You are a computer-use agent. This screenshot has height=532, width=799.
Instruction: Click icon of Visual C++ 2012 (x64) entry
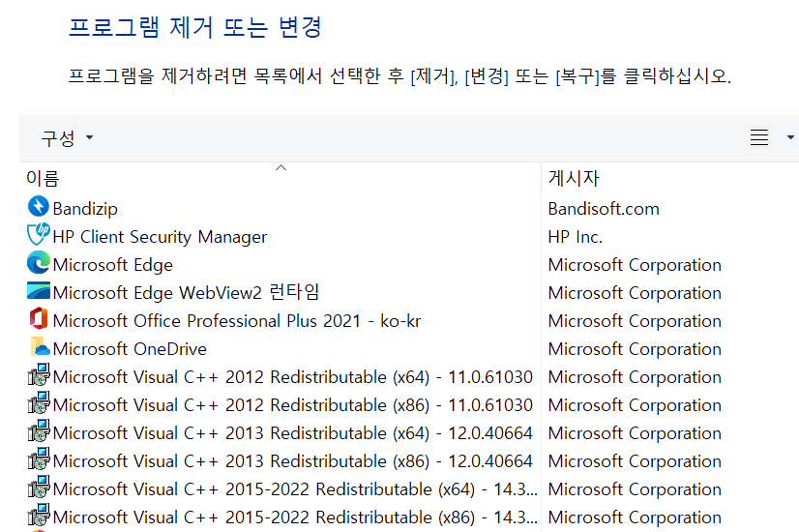[x=39, y=374]
